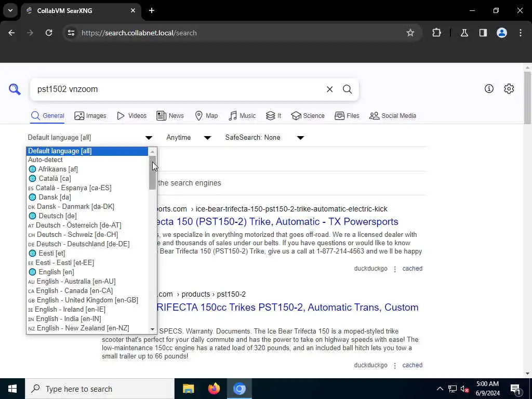Screen dimensions: 532x399
Task: Collapse the Default language dropdown
Action: (x=90, y=137)
